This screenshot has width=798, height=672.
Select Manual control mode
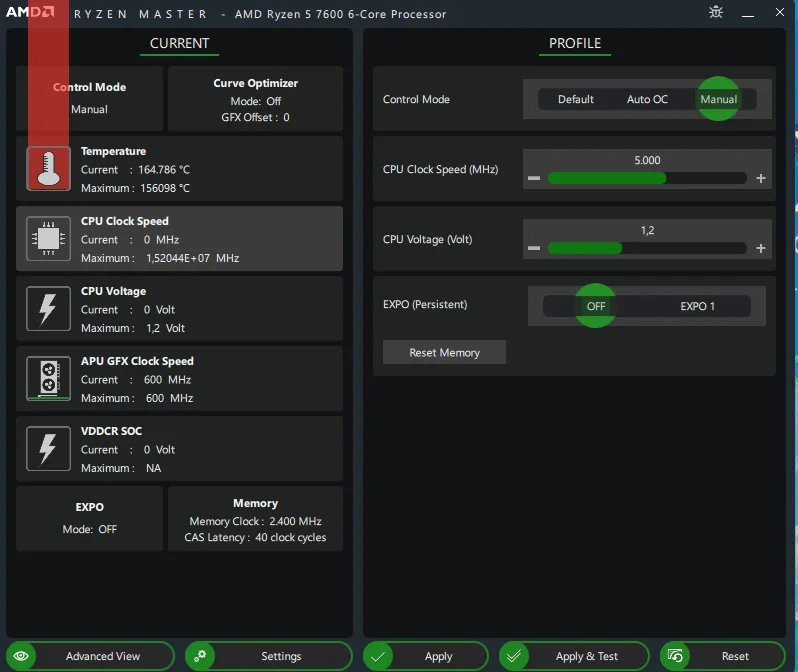[x=718, y=99]
